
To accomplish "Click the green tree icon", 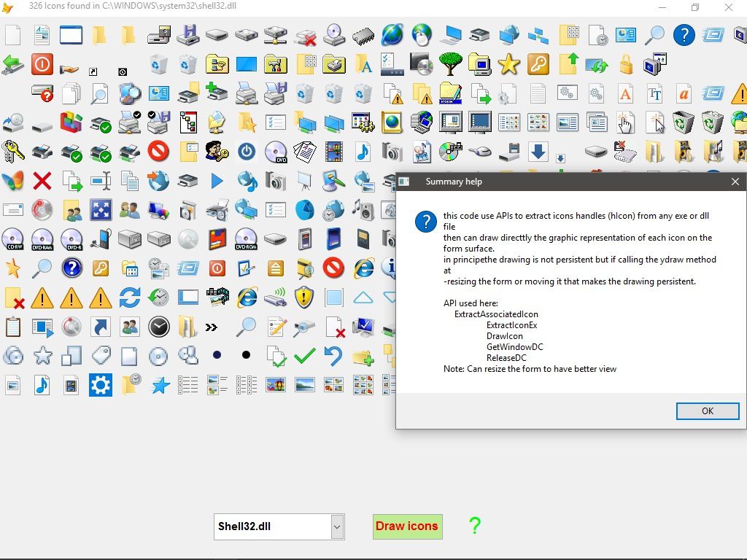I will [450, 64].
